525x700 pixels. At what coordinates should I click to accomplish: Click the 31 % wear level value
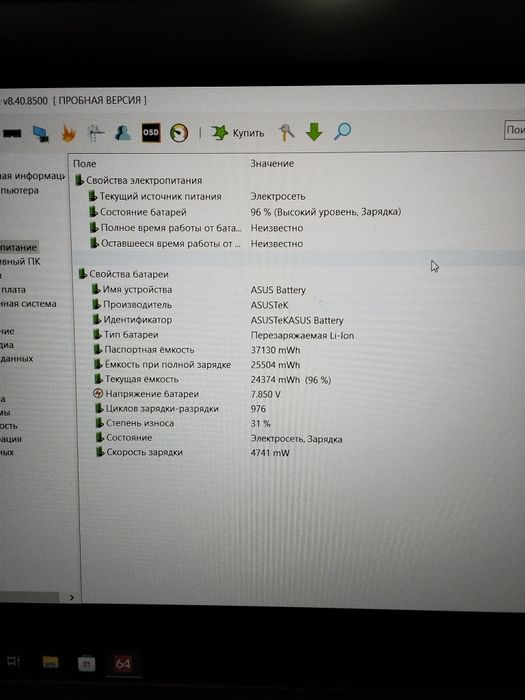261,424
